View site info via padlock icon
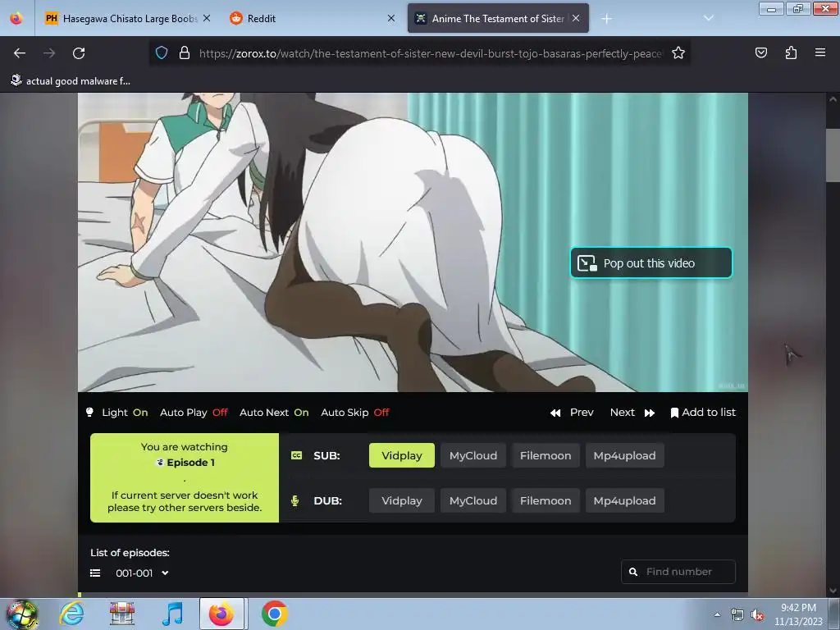This screenshot has width=840, height=630. pos(185,53)
